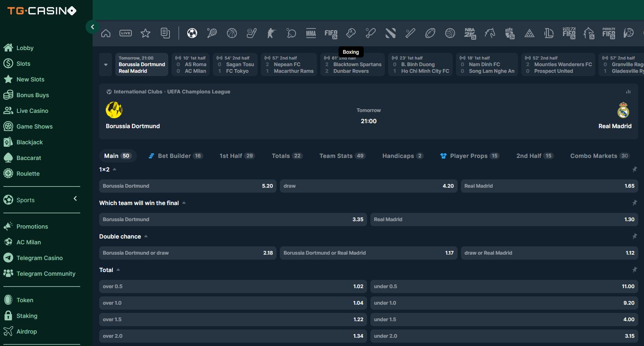
Task: Select the Penalty FIFA 24 icon
Action: pos(609,33)
